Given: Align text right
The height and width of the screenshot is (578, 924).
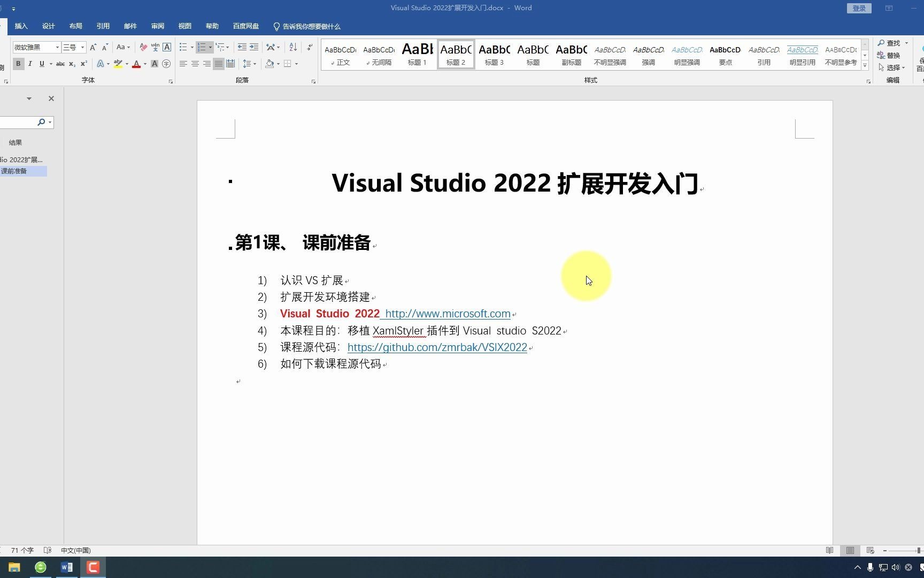Looking at the screenshot, I should pos(207,64).
